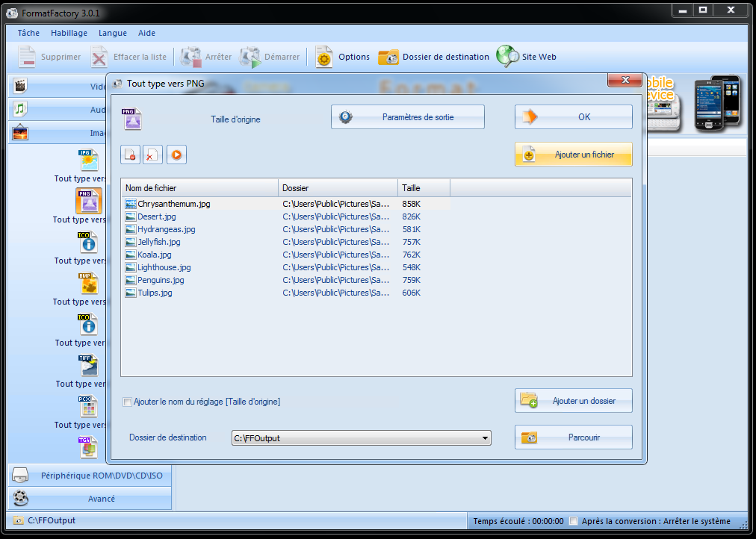Expand the Audio category in sidebar

[x=57, y=109]
